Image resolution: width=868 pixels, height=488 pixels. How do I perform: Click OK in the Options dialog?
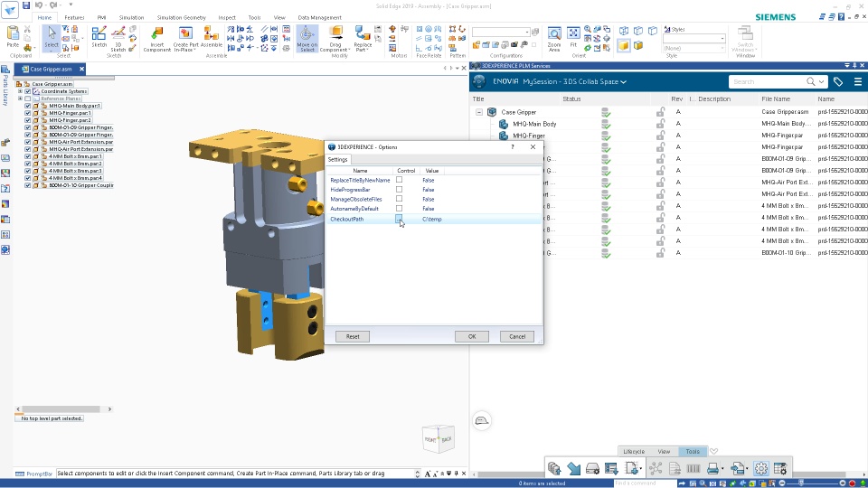pos(472,336)
